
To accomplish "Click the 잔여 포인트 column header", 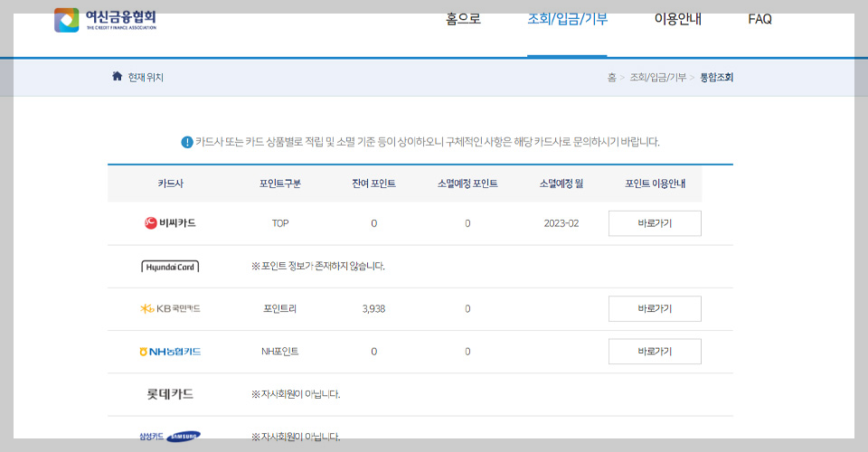I will click(x=373, y=184).
